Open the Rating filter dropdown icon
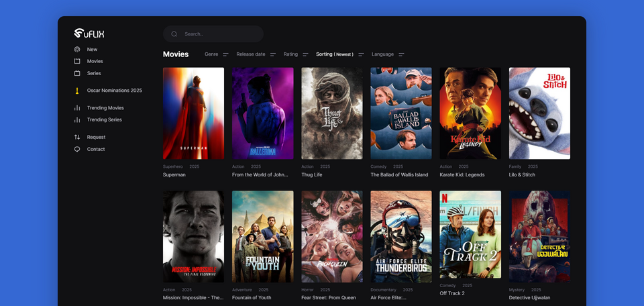This screenshot has width=644, height=306. click(x=305, y=54)
